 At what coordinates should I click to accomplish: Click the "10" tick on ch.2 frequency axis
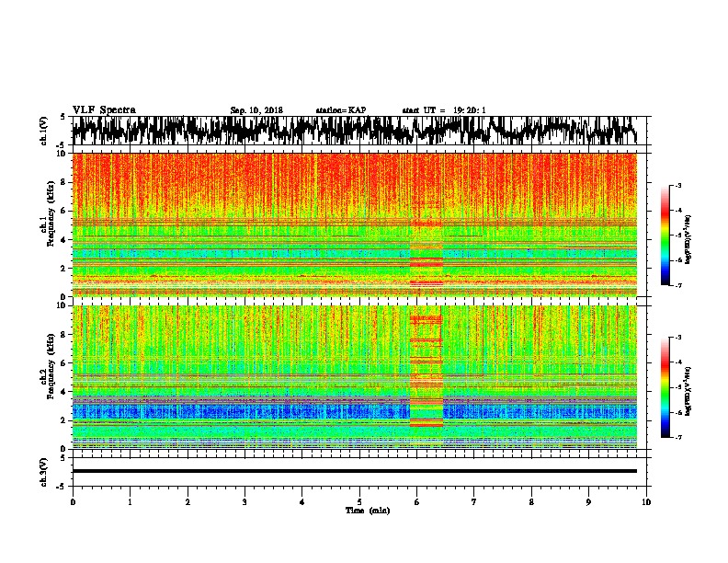(x=63, y=305)
